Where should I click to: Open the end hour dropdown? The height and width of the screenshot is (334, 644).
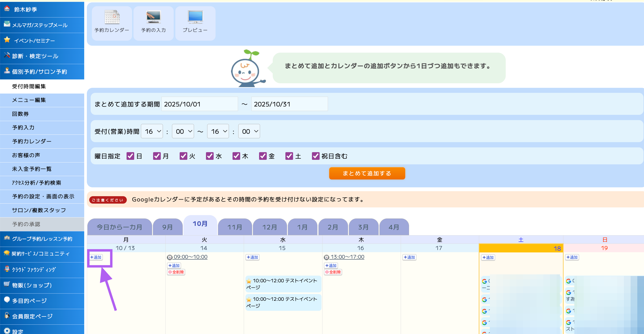pos(218,131)
